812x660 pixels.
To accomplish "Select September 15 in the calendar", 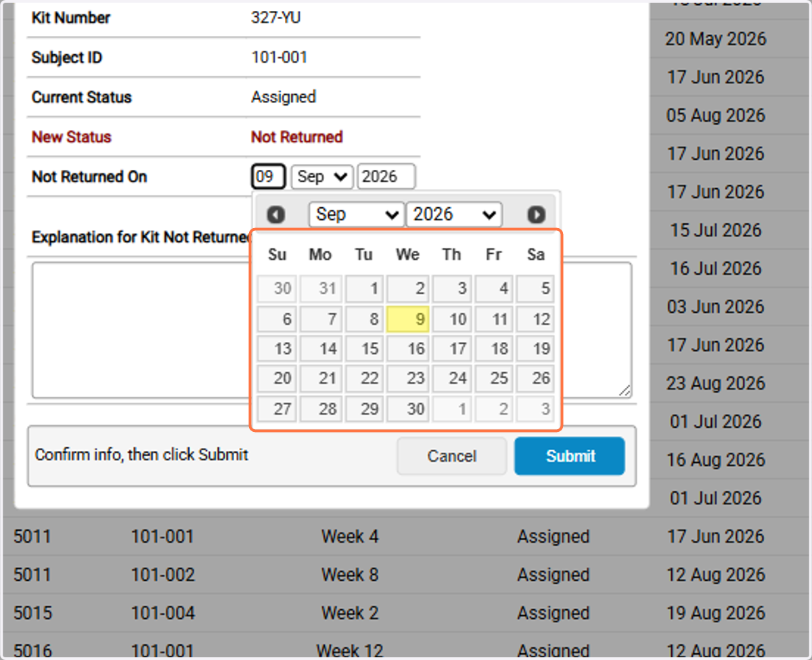I will click(365, 349).
